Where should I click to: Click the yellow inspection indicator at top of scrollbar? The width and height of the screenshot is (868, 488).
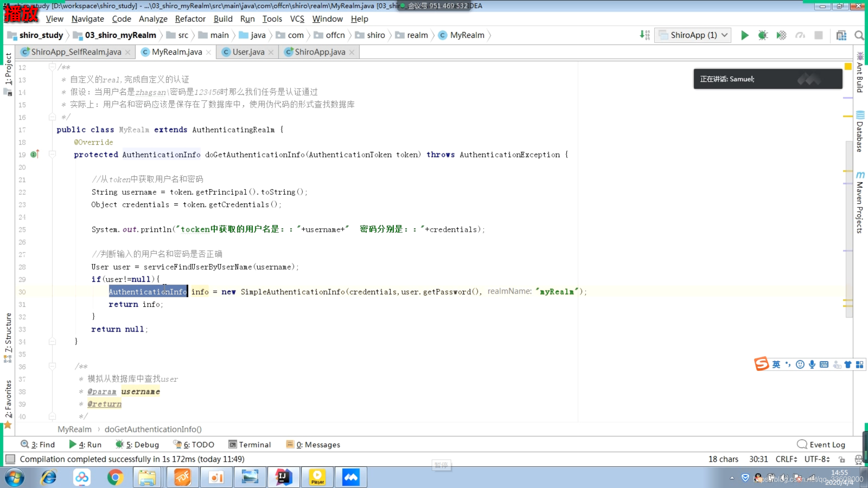click(848, 66)
